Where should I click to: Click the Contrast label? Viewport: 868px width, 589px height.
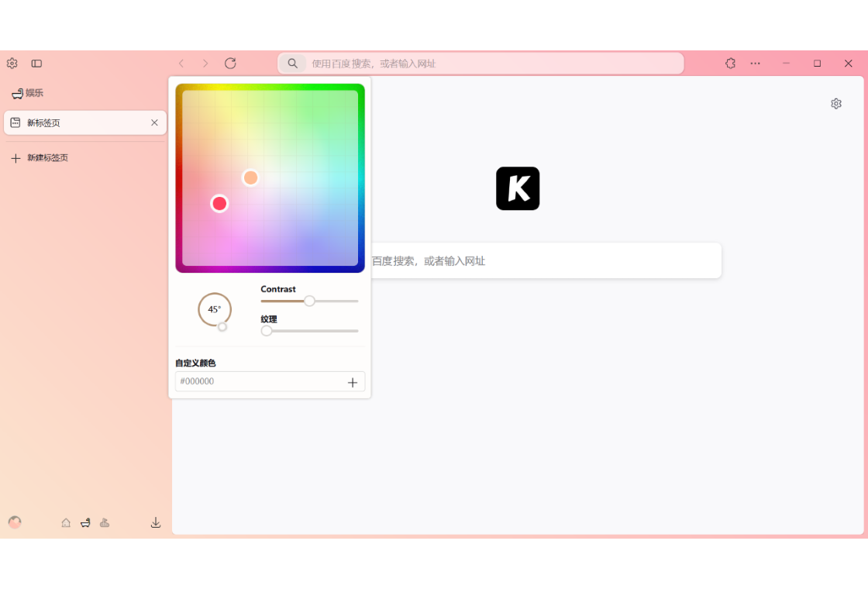278,289
